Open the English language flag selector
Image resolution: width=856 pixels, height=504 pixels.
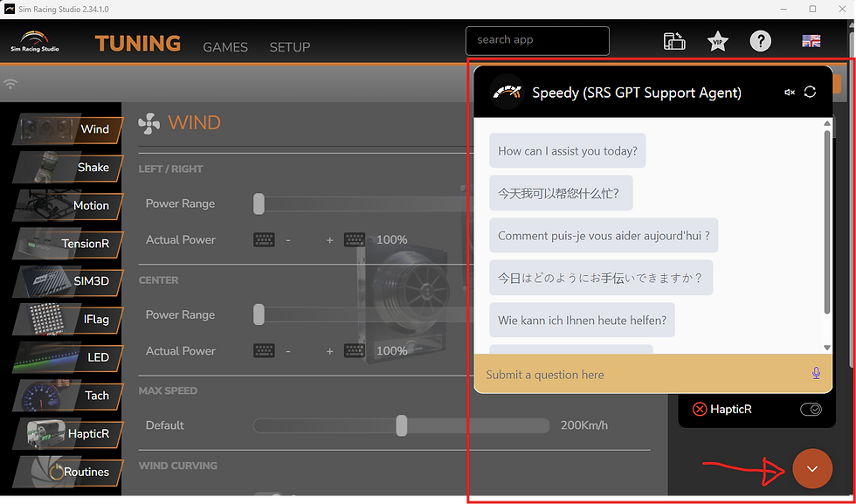[x=811, y=40]
